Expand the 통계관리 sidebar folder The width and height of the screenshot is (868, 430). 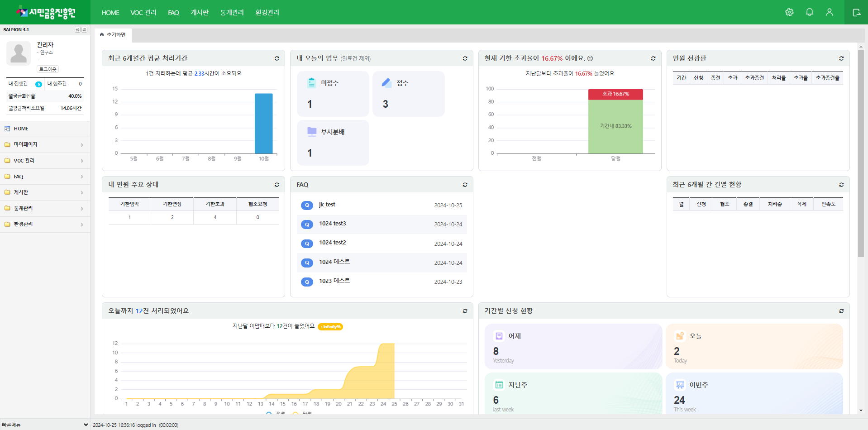(45, 208)
